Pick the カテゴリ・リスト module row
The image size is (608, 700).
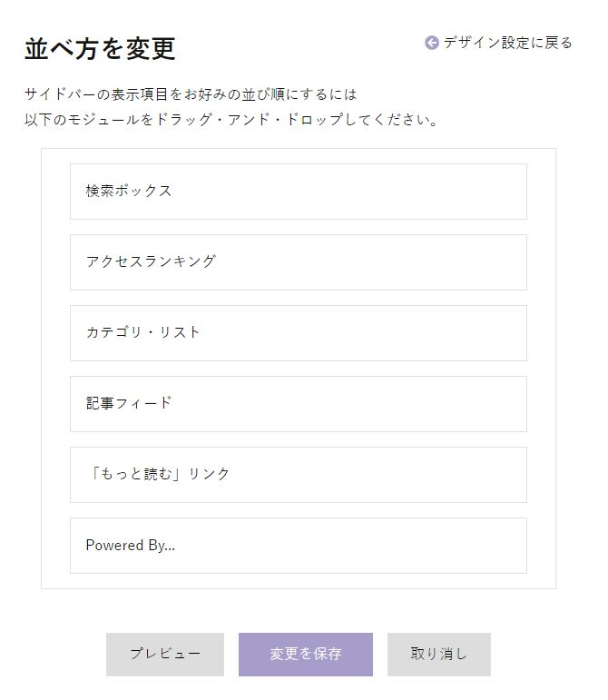point(298,333)
